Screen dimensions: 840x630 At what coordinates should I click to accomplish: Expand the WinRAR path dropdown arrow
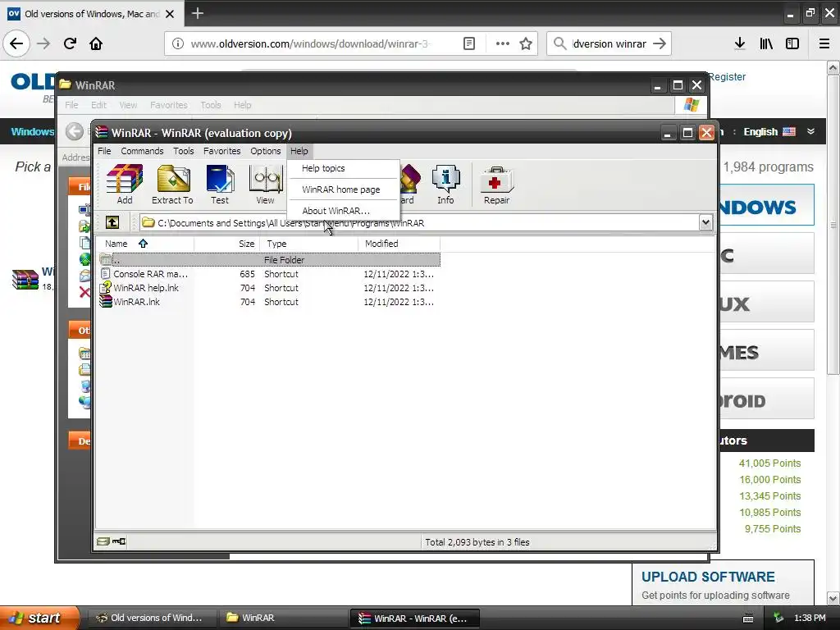pyautogui.click(x=705, y=222)
